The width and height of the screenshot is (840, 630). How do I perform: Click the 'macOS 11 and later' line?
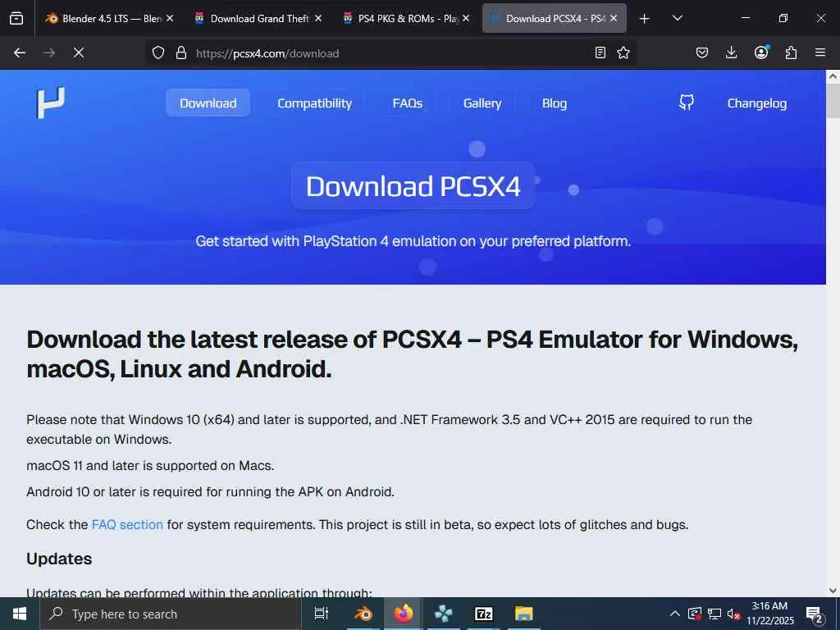click(x=150, y=466)
